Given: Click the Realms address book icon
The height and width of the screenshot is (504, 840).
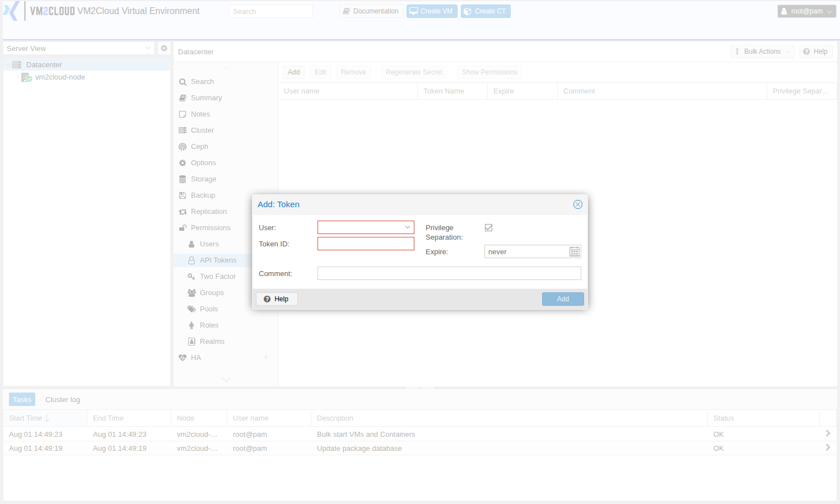Looking at the screenshot, I should (x=192, y=342).
